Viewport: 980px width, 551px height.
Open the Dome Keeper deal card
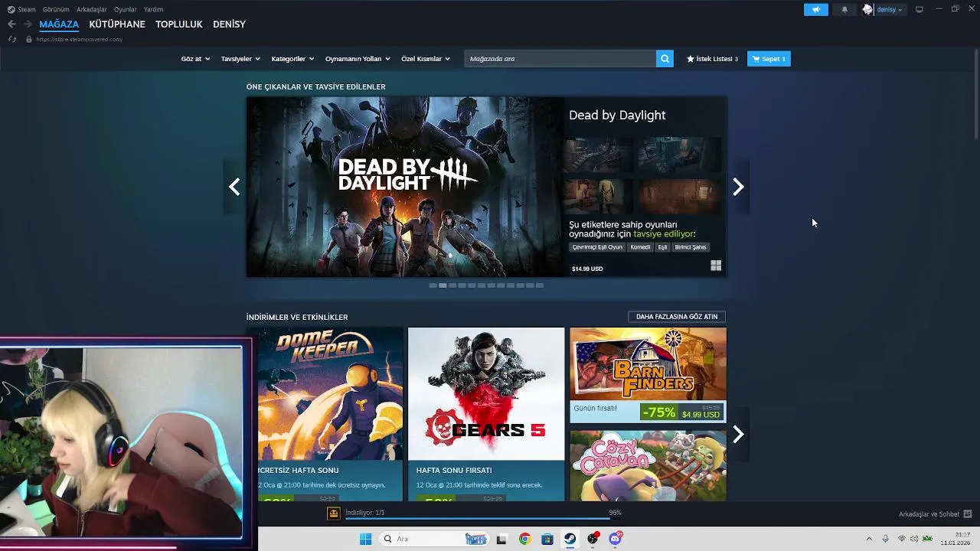click(x=325, y=414)
